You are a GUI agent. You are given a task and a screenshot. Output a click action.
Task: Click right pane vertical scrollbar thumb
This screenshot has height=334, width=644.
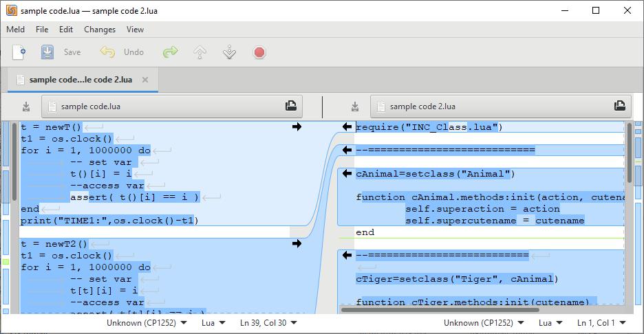point(630,153)
